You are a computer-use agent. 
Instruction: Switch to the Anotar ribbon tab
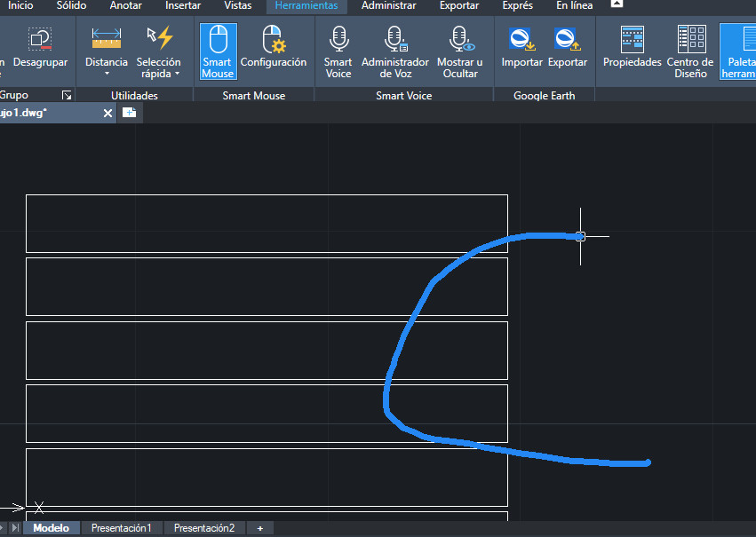(x=126, y=6)
